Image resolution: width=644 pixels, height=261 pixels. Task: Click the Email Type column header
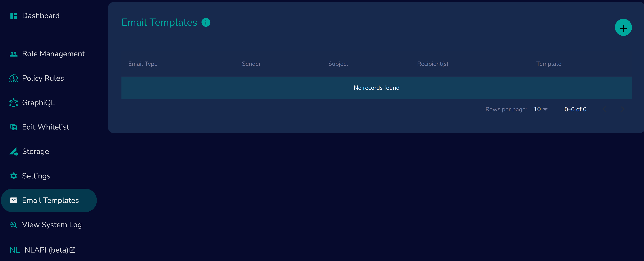click(x=143, y=64)
